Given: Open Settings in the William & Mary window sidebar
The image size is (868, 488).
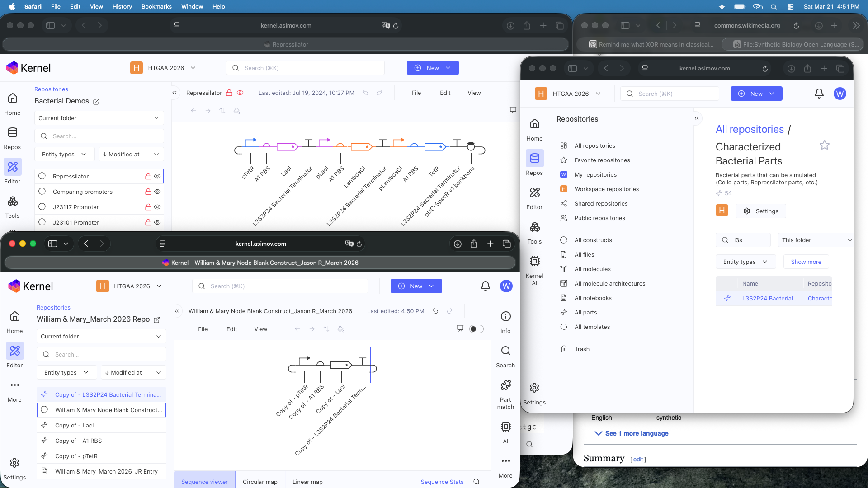Looking at the screenshot, I should [14, 468].
